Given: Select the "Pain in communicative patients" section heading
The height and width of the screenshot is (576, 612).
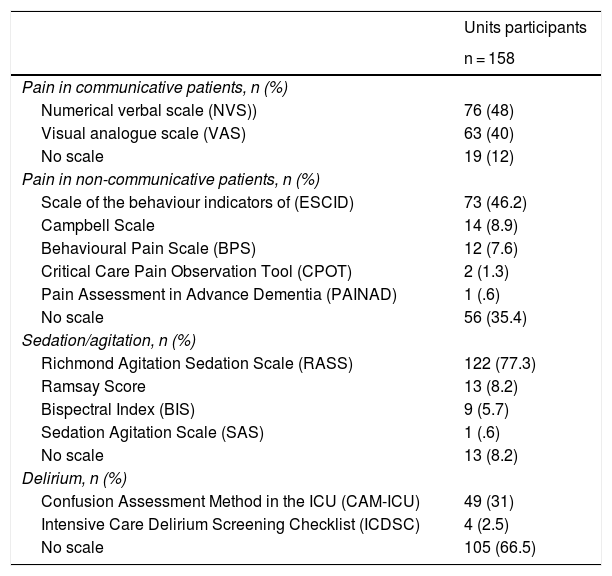Looking at the screenshot, I should (x=155, y=87).
